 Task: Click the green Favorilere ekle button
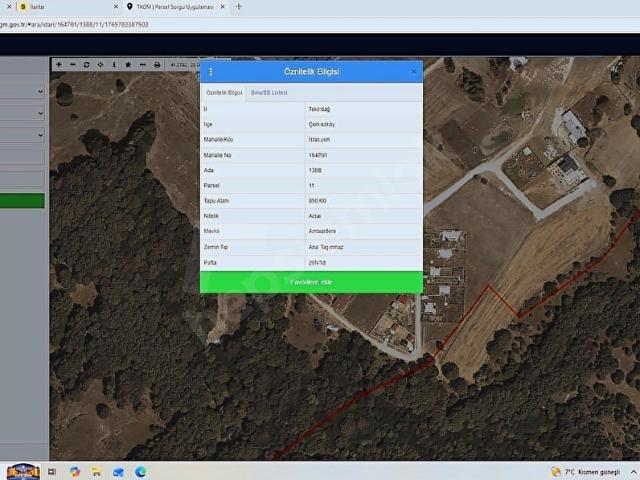click(x=311, y=282)
